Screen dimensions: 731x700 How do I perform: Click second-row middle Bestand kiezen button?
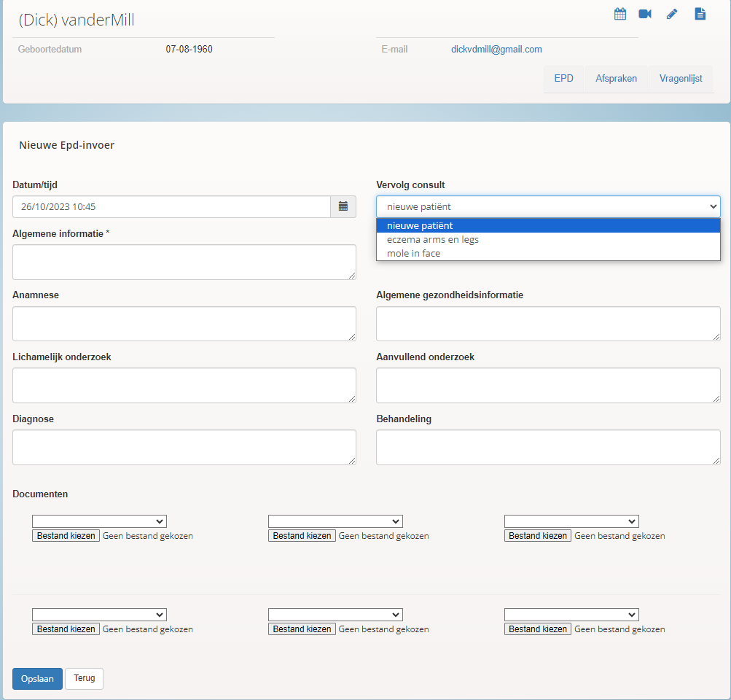point(302,629)
